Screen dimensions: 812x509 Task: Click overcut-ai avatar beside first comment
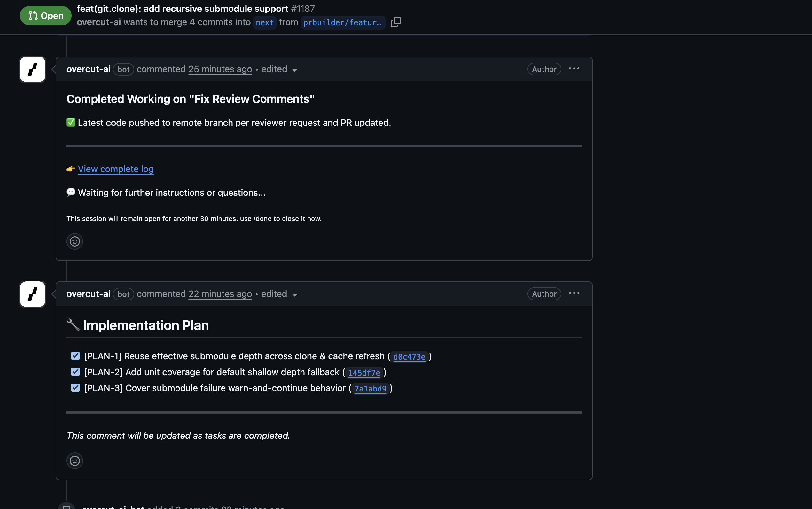pos(33,69)
